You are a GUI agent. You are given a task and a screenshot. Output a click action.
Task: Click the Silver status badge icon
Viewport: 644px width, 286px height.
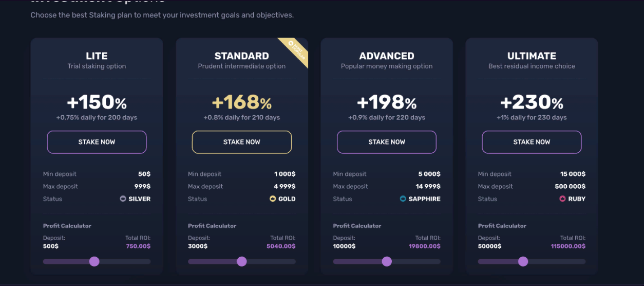tap(123, 199)
